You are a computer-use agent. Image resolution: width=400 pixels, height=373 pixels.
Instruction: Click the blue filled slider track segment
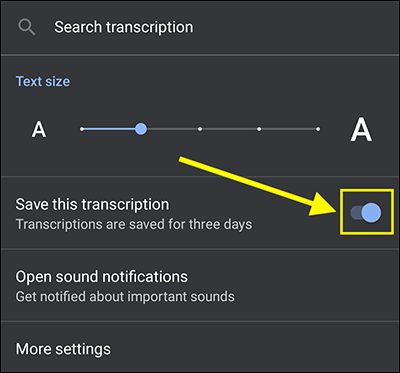click(x=109, y=129)
